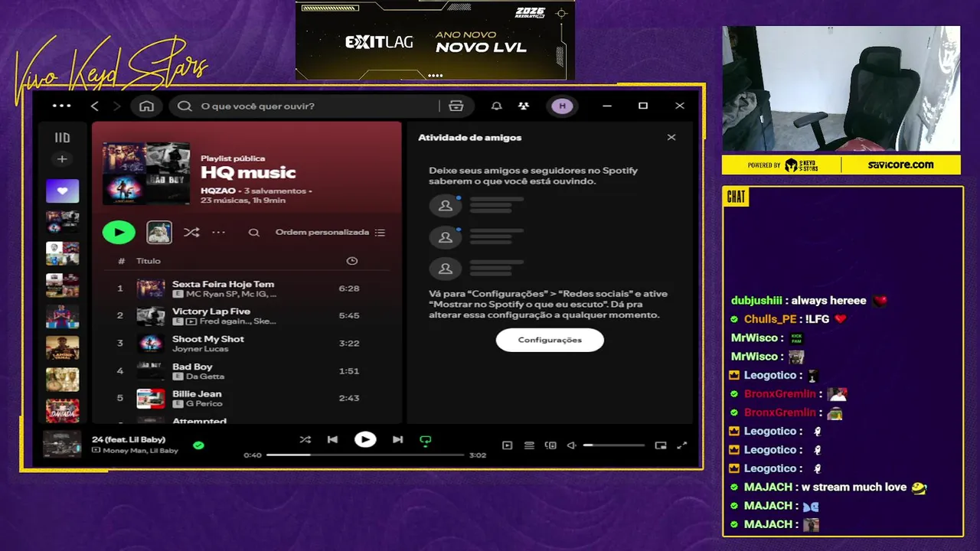Toggle the green repeat button
The image size is (980, 551).
point(426,440)
